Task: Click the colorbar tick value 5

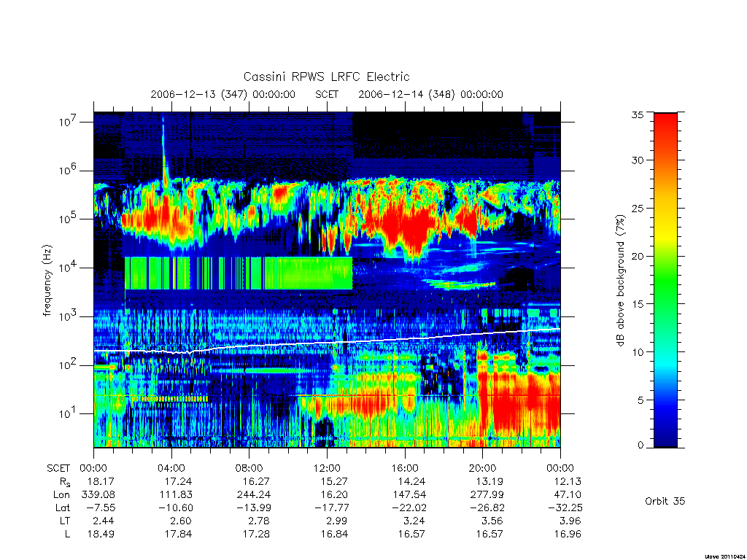Action: tap(640, 400)
